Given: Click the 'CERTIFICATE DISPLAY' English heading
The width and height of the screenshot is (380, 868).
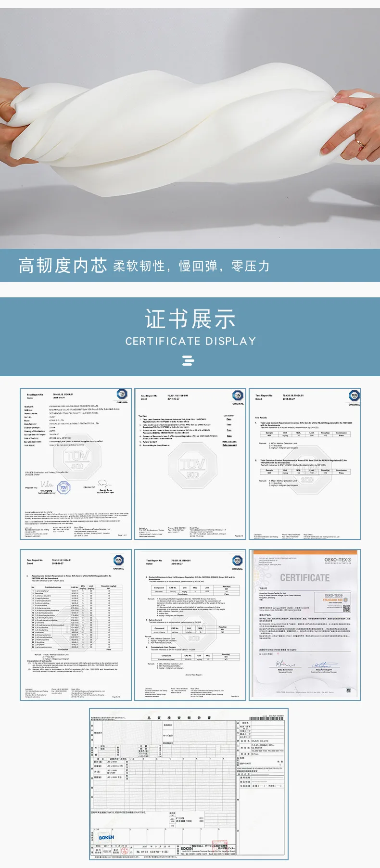Looking at the screenshot, I should click(190, 341).
